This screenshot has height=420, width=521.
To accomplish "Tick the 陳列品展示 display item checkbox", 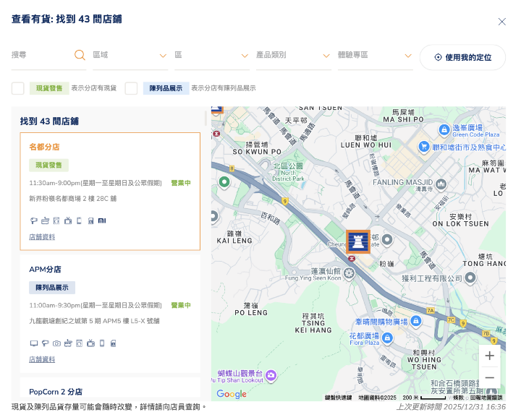I will 131,88.
